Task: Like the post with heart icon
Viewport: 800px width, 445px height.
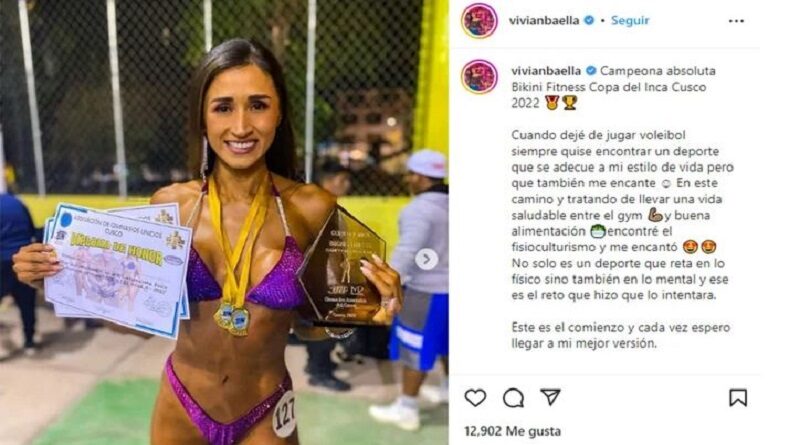Action: pyautogui.click(x=475, y=398)
